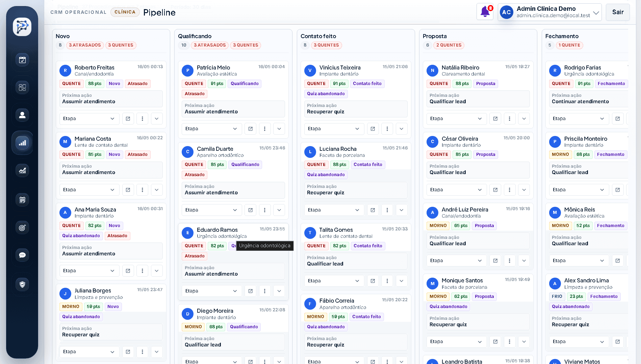This screenshot has width=641, height=364.
Task: Click 91 pts score on Patrícia Melo
Action: [217, 84]
